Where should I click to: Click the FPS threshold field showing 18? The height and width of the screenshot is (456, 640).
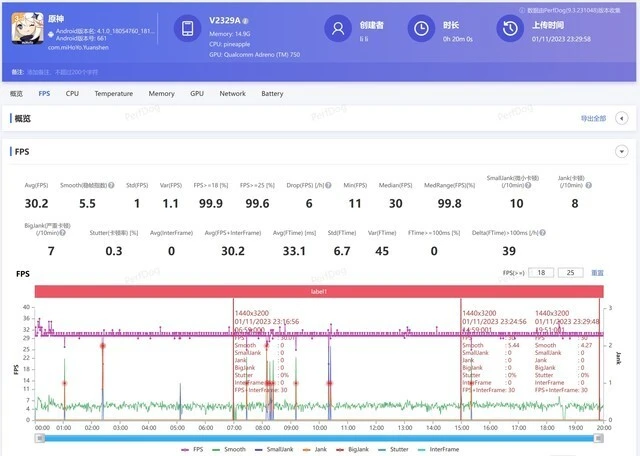541,272
